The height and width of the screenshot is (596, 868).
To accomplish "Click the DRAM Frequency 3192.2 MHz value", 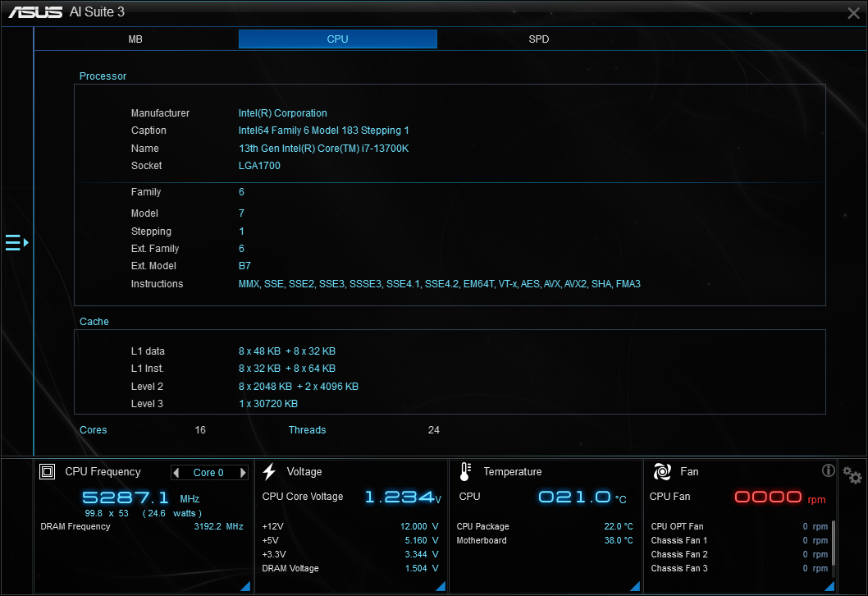I will [219, 526].
